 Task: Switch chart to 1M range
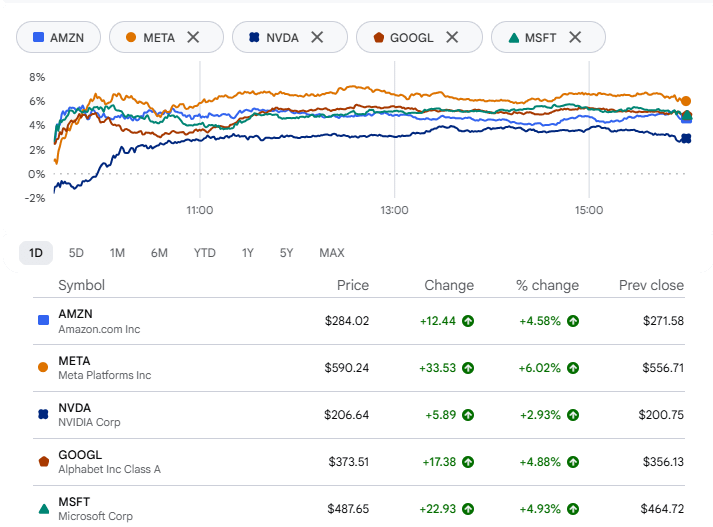[117, 253]
